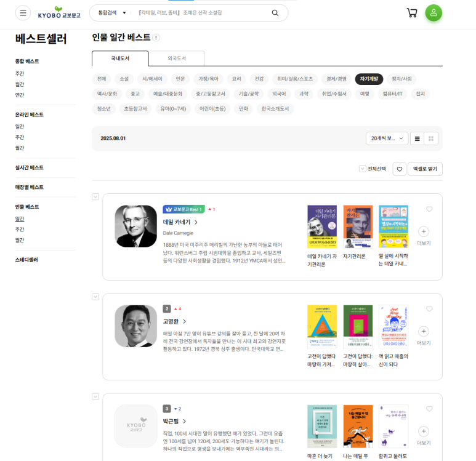Screen dimensions: 476x461
Task: Open 연간 under 종합 베스트
Action: tap(20, 95)
